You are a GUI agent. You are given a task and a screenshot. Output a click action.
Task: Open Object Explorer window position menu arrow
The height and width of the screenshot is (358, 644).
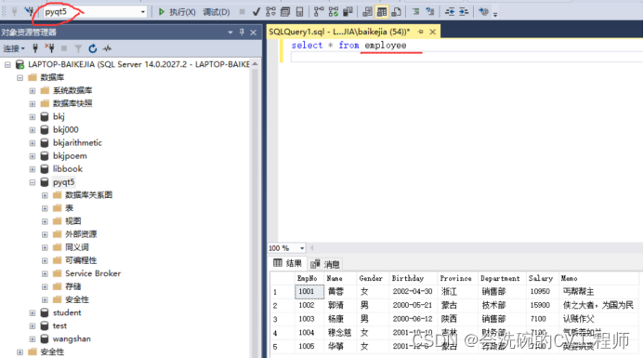[x=230, y=32]
